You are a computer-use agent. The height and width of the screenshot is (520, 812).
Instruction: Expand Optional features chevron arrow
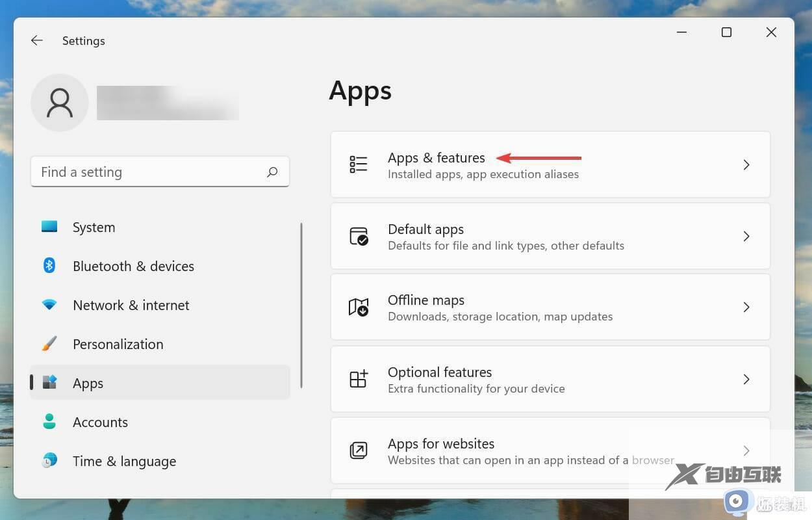pyautogui.click(x=746, y=379)
